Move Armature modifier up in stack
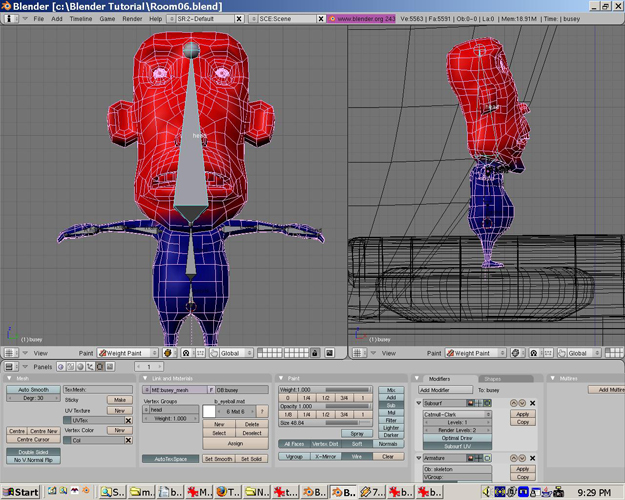625x500 pixels. pos(512,458)
